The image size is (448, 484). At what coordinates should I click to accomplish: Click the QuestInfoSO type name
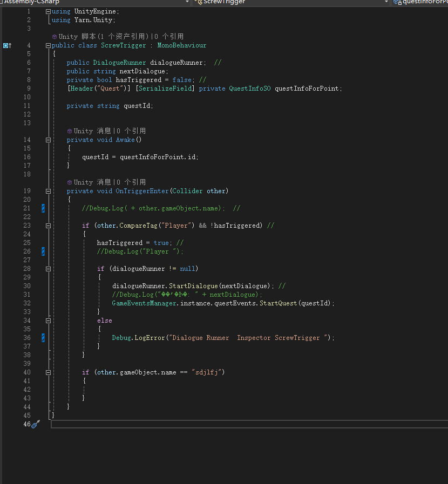pyautogui.click(x=250, y=88)
